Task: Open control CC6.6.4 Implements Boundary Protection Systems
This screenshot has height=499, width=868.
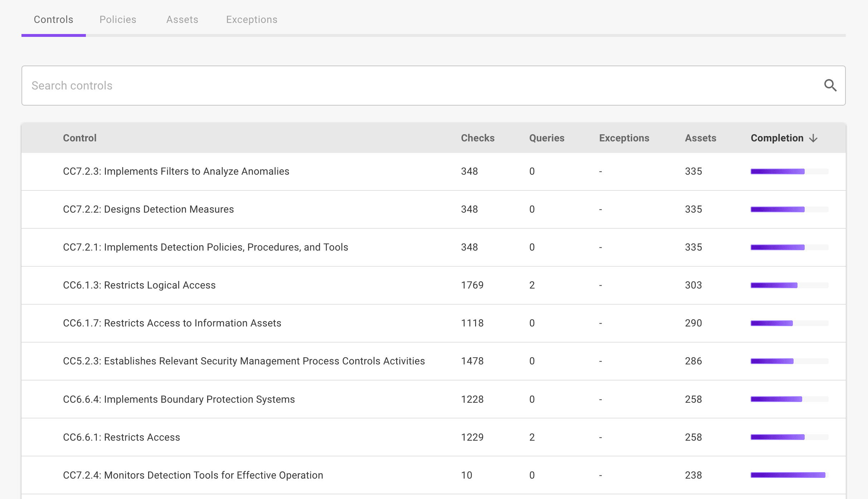Action: coord(179,399)
